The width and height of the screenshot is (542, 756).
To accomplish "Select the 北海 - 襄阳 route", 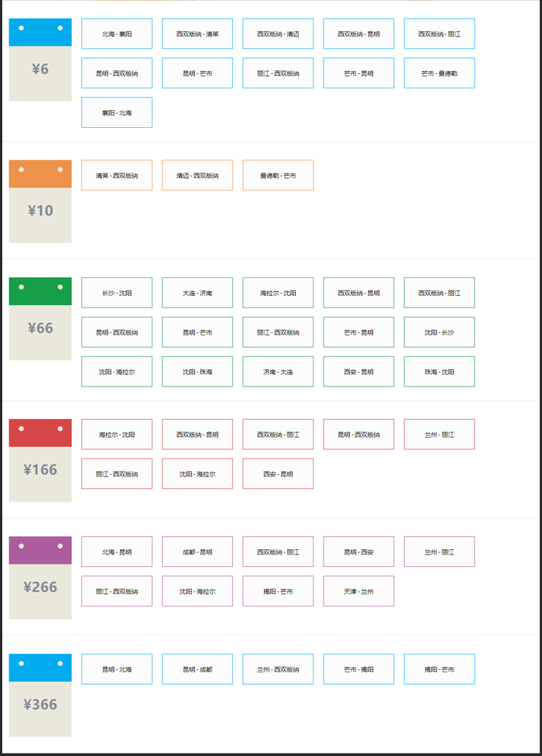I will (x=117, y=34).
